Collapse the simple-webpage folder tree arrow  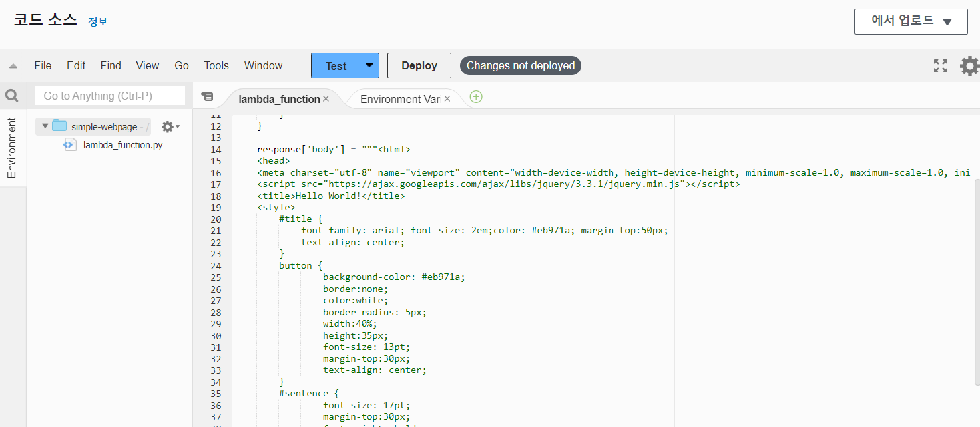pos(45,126)
